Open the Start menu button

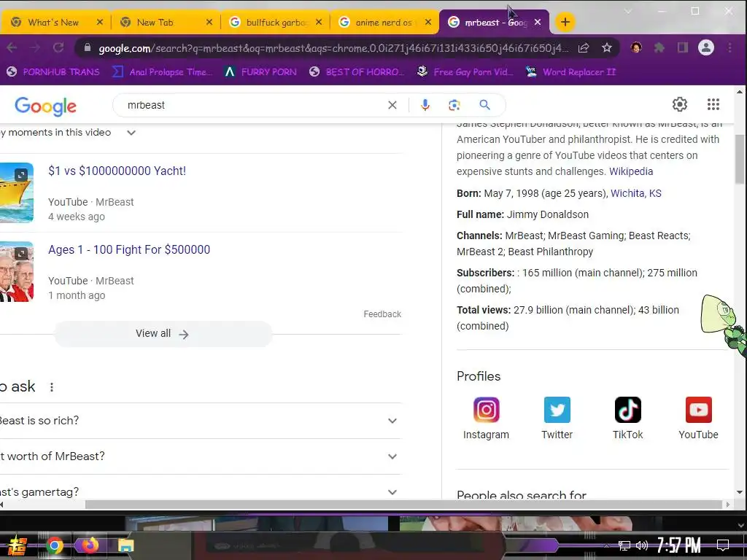tap(17, 545)
